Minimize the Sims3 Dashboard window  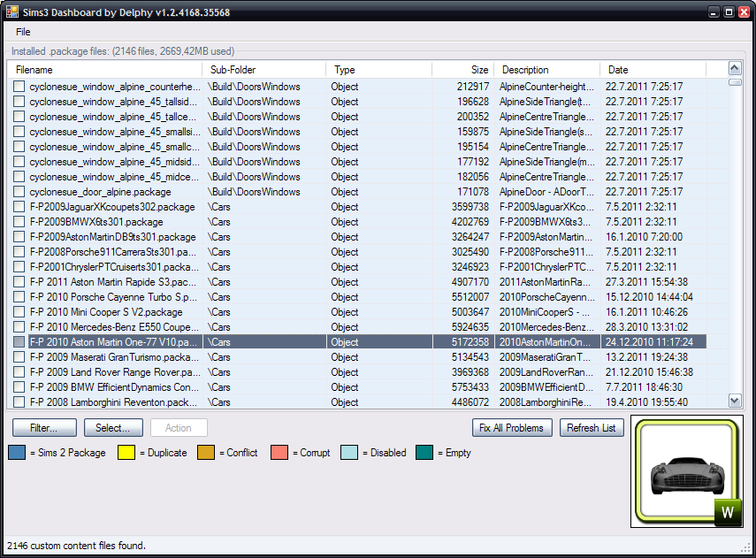(714, 12)
